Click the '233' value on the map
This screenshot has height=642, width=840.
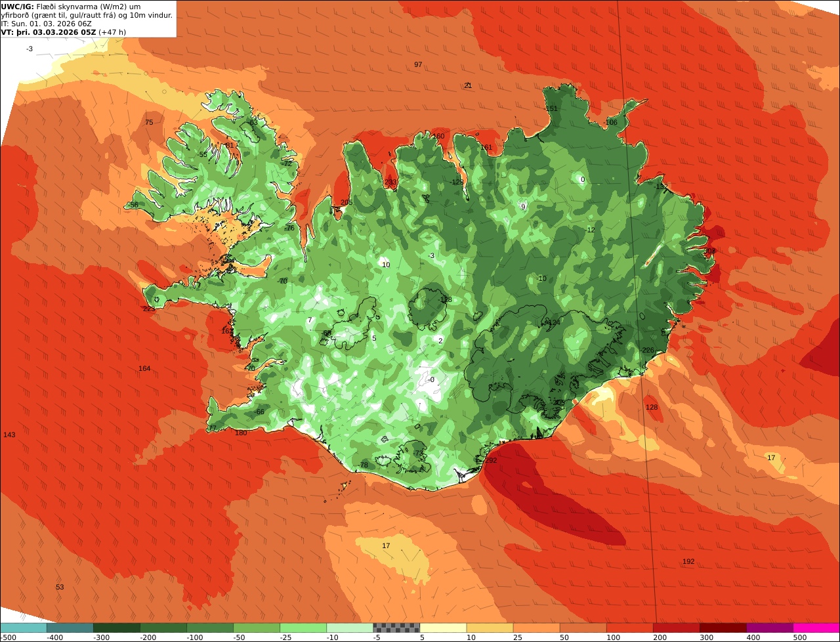[x=390, y=182]
